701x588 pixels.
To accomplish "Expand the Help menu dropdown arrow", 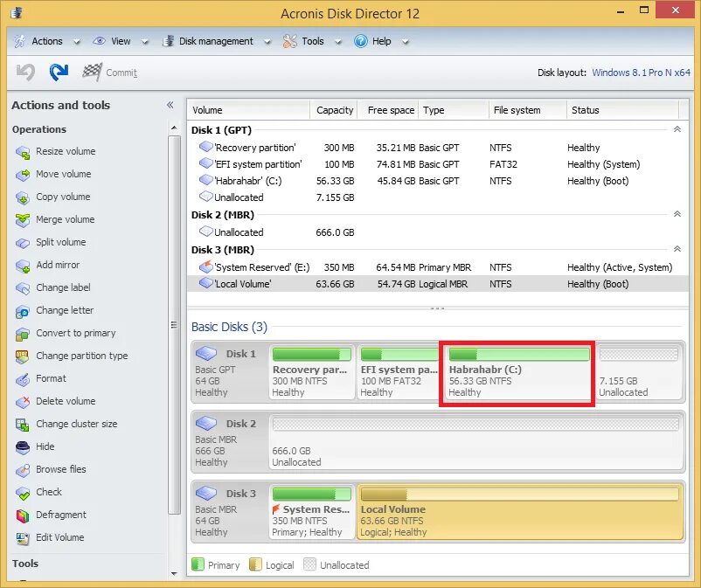I will 406,42.
